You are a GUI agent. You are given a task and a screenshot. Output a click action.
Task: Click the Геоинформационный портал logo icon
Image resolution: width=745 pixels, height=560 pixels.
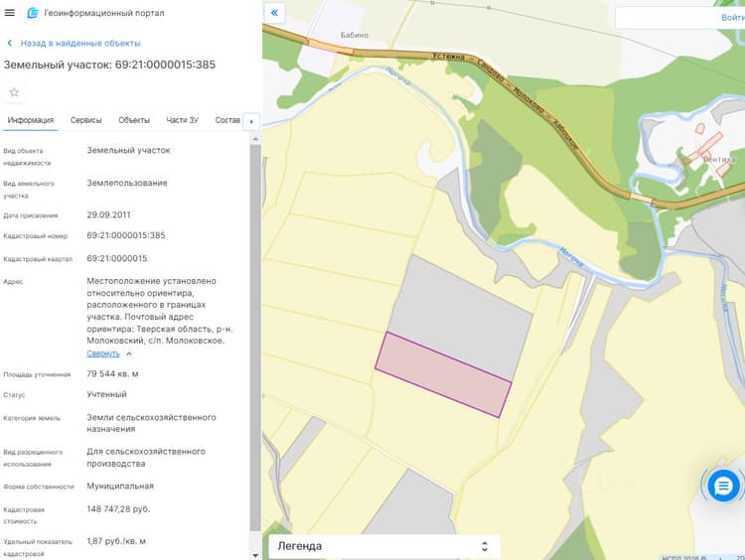tap(33, 13)
